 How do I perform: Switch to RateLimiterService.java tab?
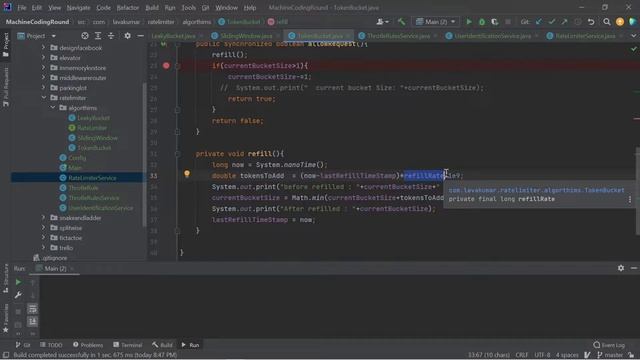[x=585, y=36]
